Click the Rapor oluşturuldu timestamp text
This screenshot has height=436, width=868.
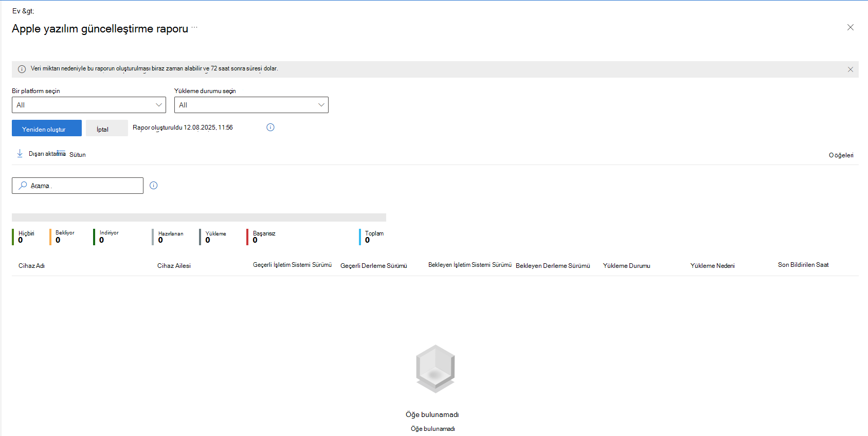coord(183,128)
